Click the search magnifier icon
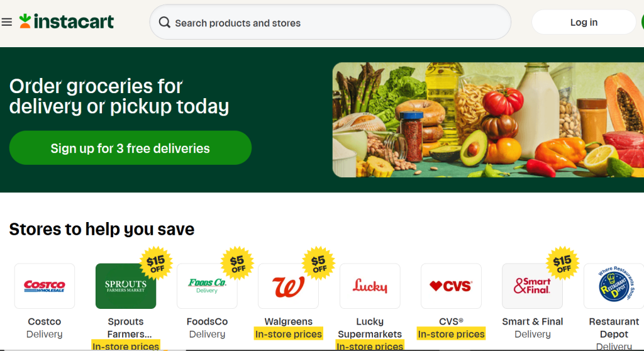Image resolution: width=644 pixels, height=351 pixels. [164, 22]
